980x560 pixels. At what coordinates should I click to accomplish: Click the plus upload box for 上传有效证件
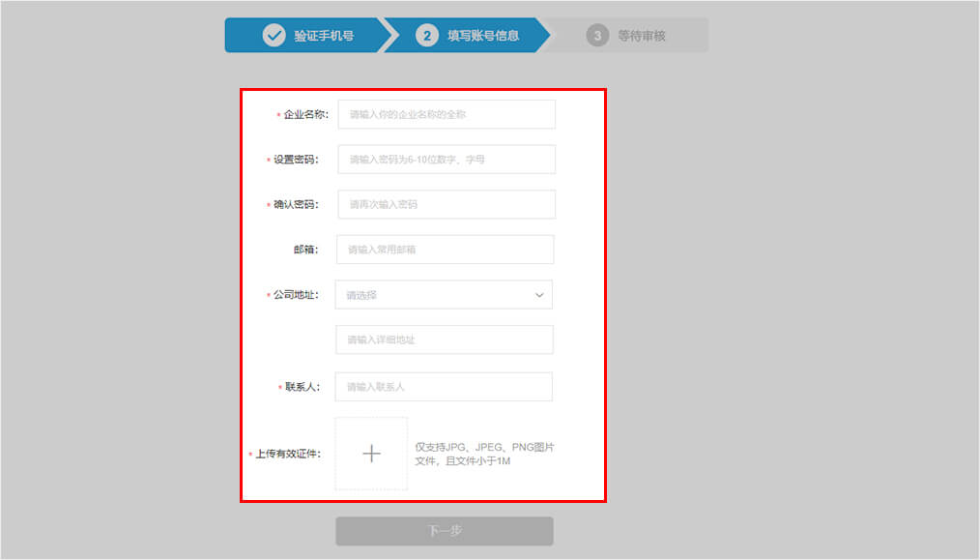click(371, 454)
